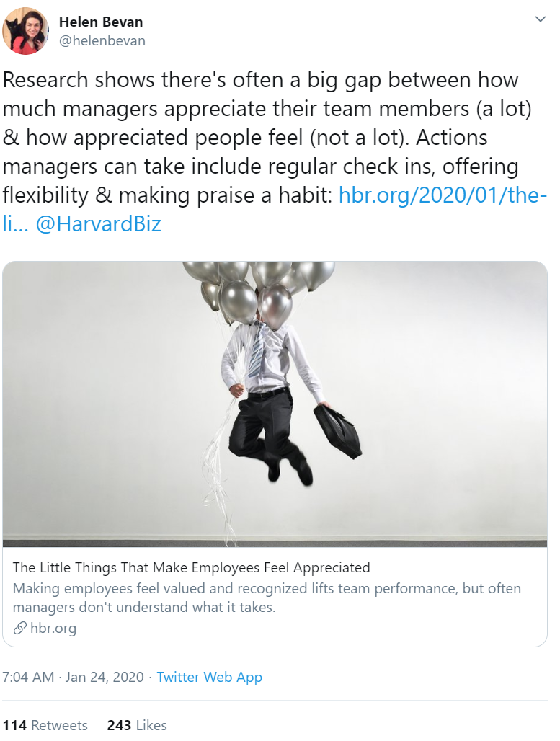Click Helen Bevan's profile avatar
This screenshot has width=560, height=741.
[x=26, y=32]
